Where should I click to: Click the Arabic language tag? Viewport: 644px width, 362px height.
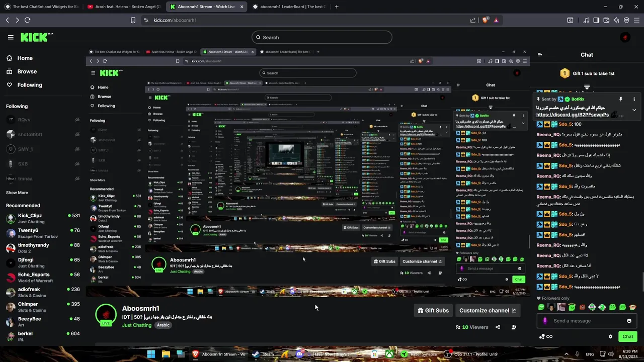coord(163,325)
